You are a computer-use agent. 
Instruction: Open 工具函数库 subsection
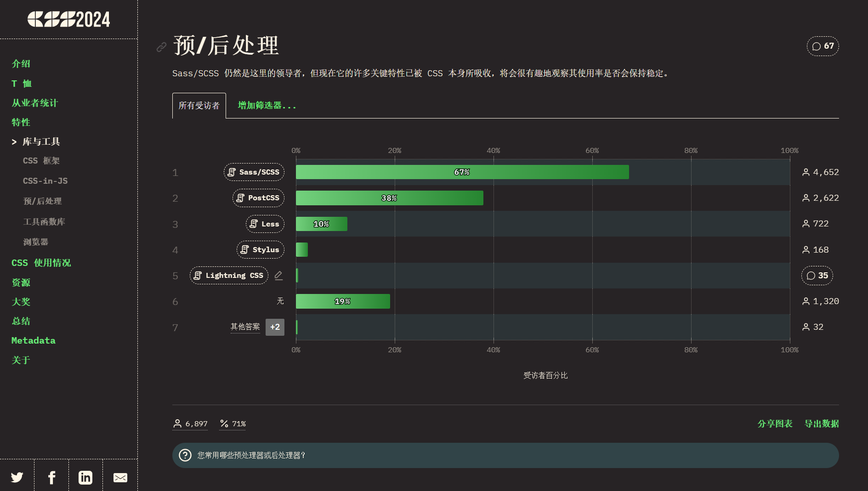point(44,222)
